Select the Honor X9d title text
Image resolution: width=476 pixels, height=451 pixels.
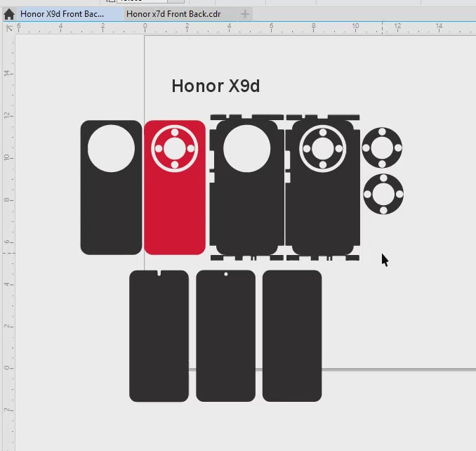(x=216, y=86)
